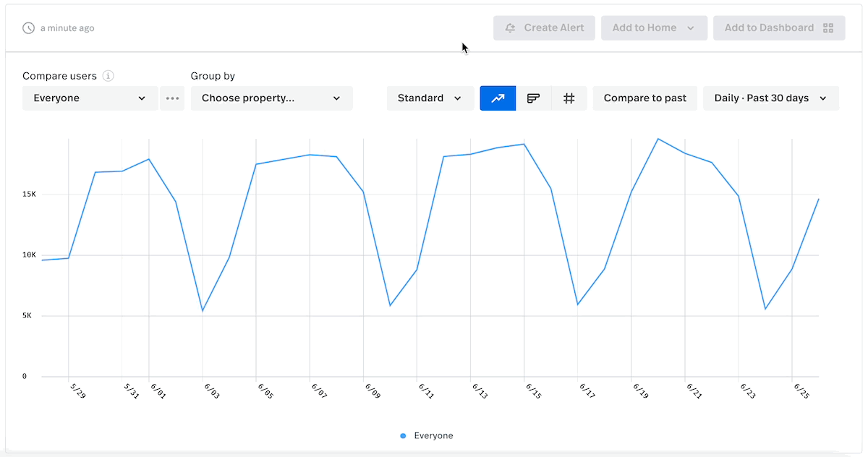Open the three-dots more options button
Viewport: 868px width, 457px height.
pos(172,98)
